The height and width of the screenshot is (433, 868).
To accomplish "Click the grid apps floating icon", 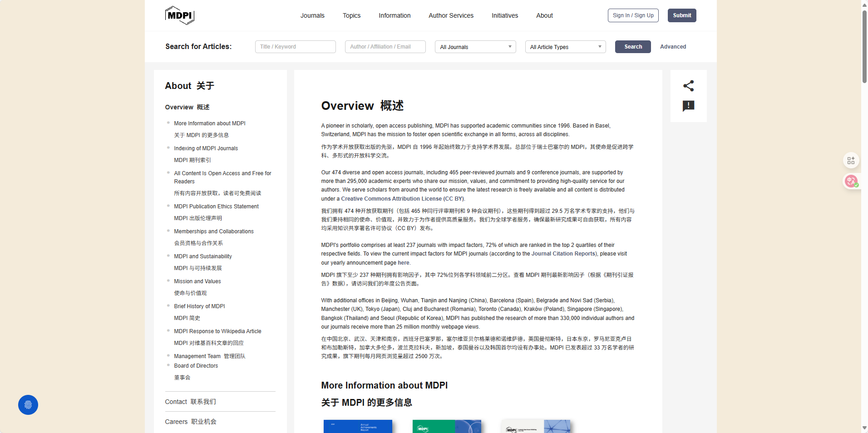I will click(x=851, y=161).
